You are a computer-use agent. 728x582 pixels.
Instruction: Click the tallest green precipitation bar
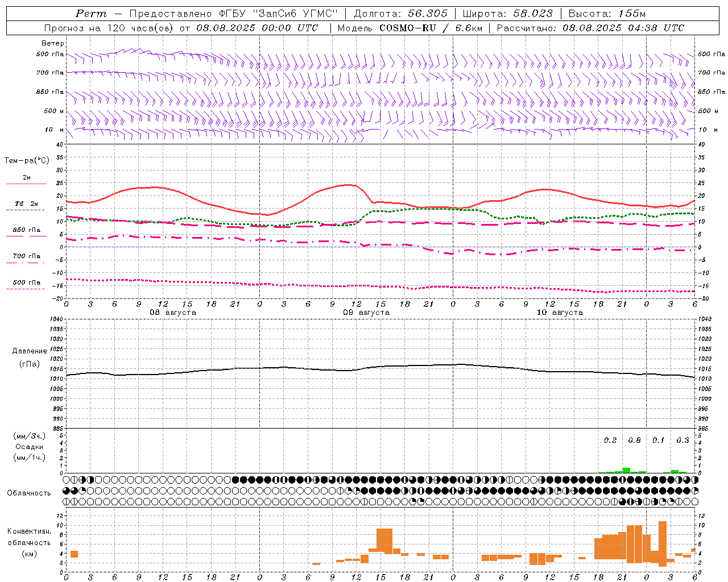click(x=626, y=470)
